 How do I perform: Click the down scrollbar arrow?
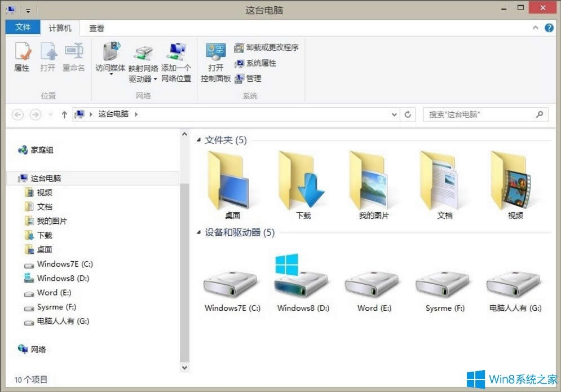click(184, 367)
